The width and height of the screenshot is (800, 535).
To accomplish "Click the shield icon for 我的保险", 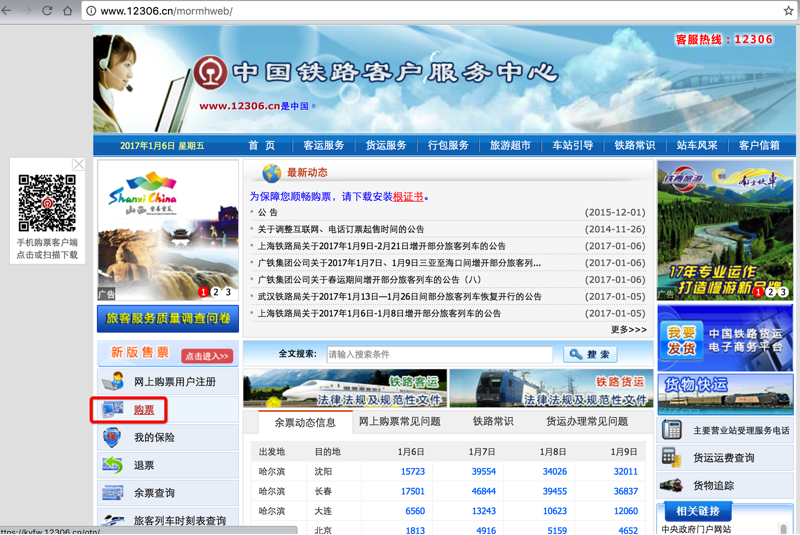I will coord(112,437).
